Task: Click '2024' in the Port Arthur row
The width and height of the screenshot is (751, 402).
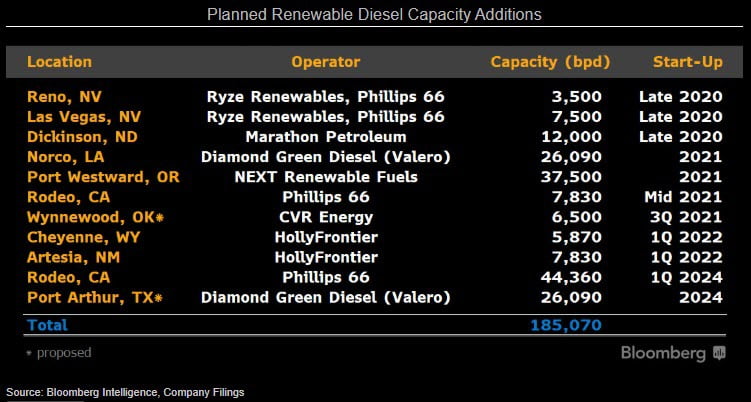Action: pyautogui.click(x=701, y=298)
